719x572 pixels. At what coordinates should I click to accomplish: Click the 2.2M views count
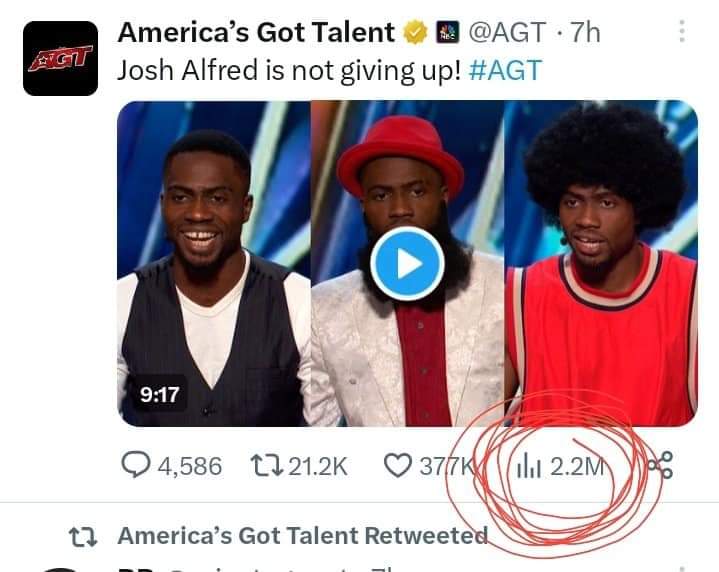click(577, 466)
